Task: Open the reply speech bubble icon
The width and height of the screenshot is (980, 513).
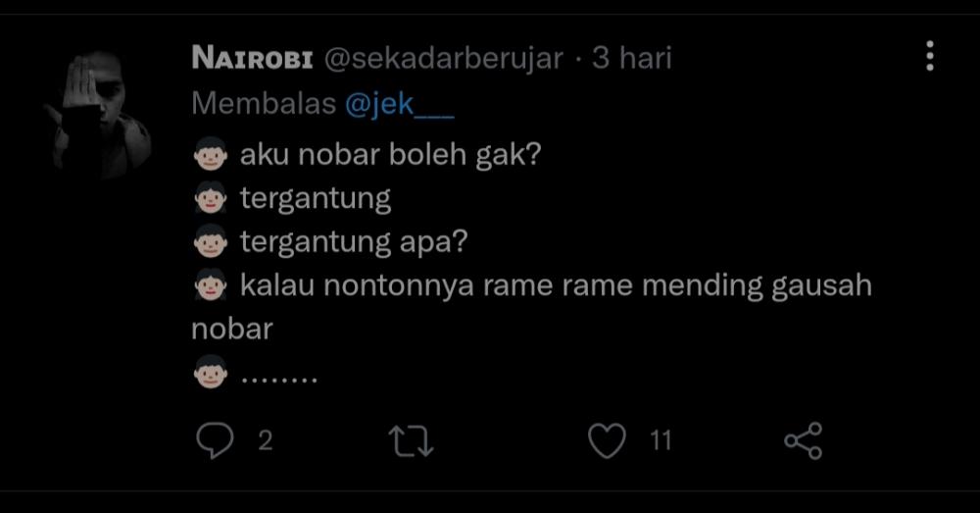Action: point(215,440)
